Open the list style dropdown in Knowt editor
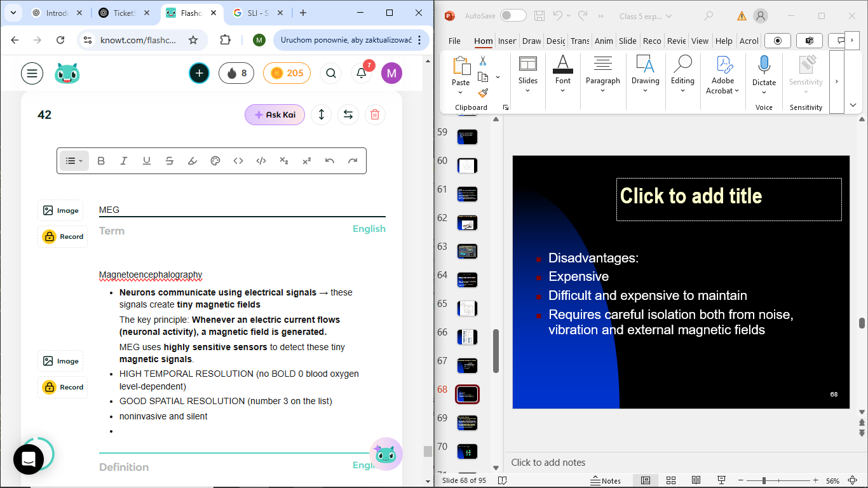This screenshot has width=868, height=488. [x=74, y=161]
